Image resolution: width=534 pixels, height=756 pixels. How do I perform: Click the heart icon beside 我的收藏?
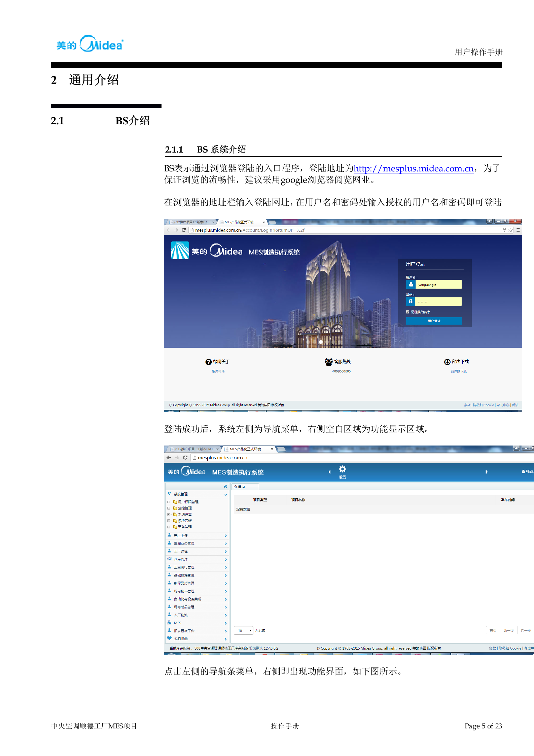click(x=169, y=638)
